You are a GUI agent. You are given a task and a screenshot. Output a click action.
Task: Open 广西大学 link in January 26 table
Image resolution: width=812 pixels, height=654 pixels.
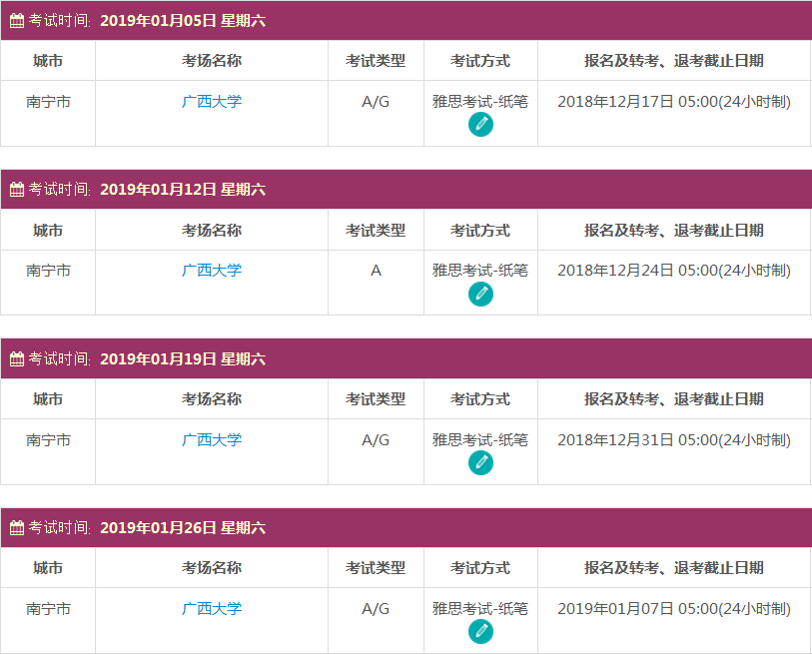click(x=212, y=608)
